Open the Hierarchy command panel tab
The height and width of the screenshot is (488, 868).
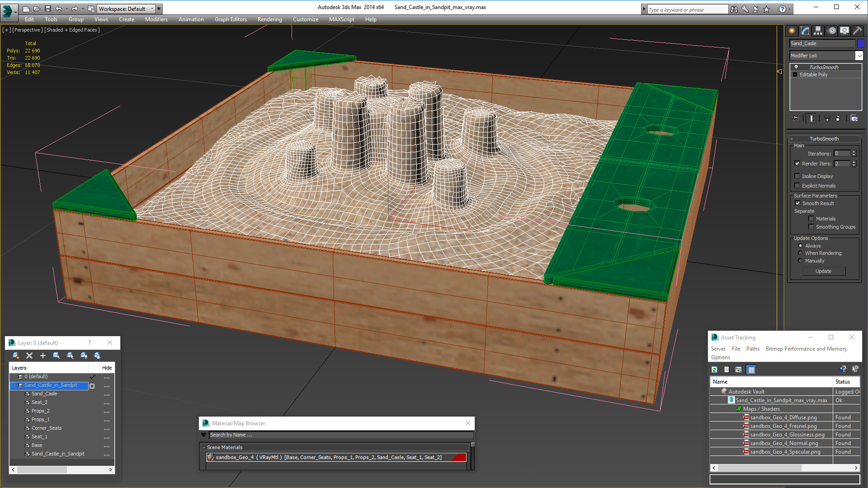click(818, 31)
